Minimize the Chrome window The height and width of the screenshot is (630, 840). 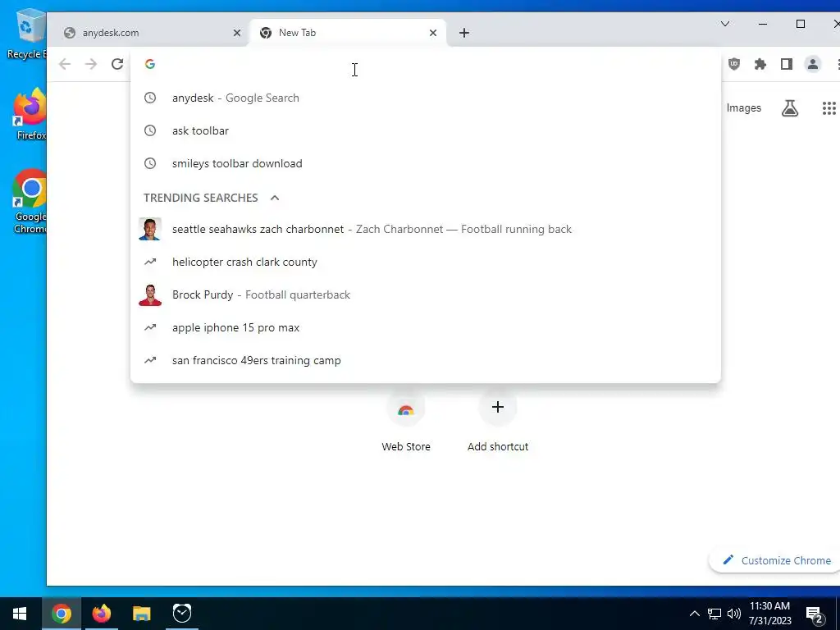pyautogui.click(x=763, y=24)
